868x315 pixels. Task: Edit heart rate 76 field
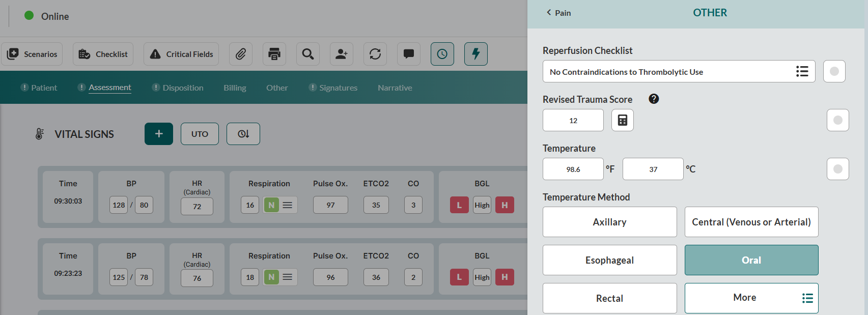[197, 278]
